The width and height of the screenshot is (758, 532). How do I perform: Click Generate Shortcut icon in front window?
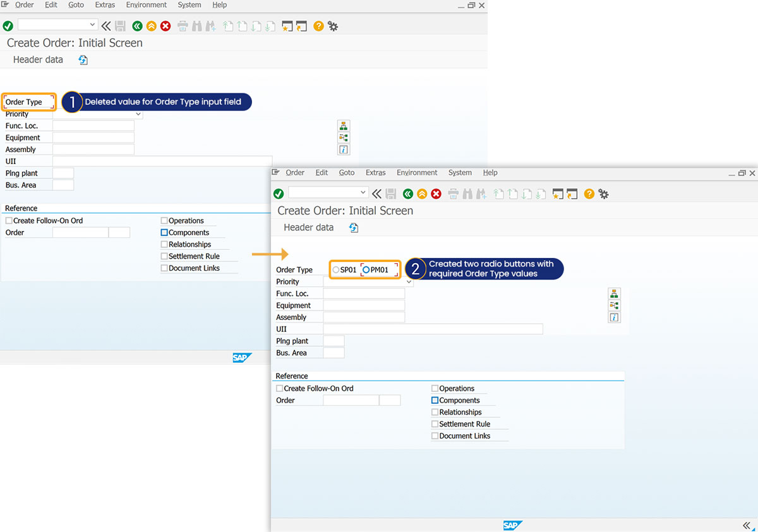[572, 194]
